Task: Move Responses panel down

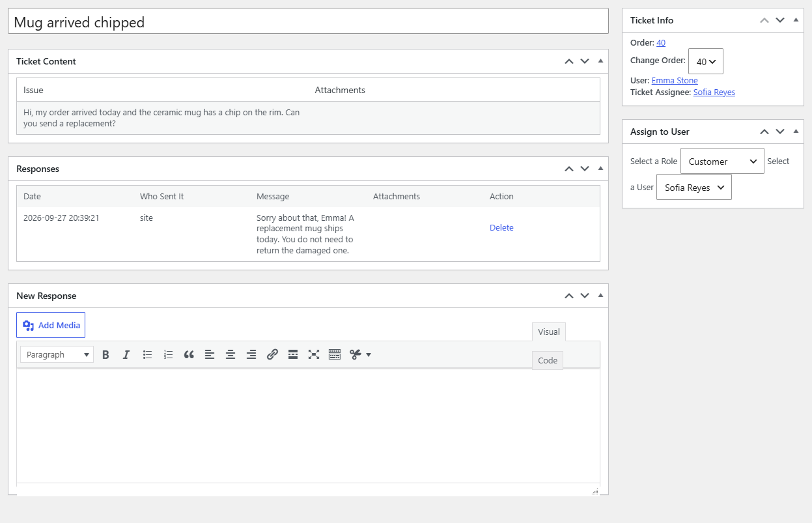Action: (585, 169)
